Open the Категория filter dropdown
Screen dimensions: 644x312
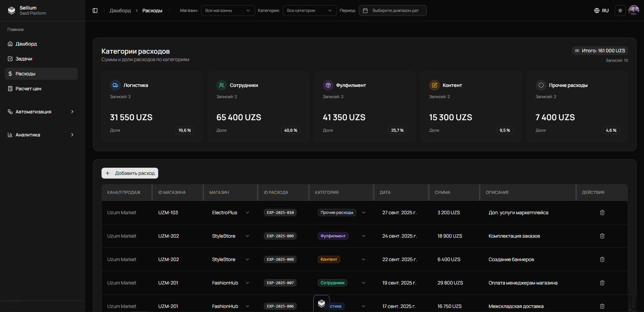309,11
